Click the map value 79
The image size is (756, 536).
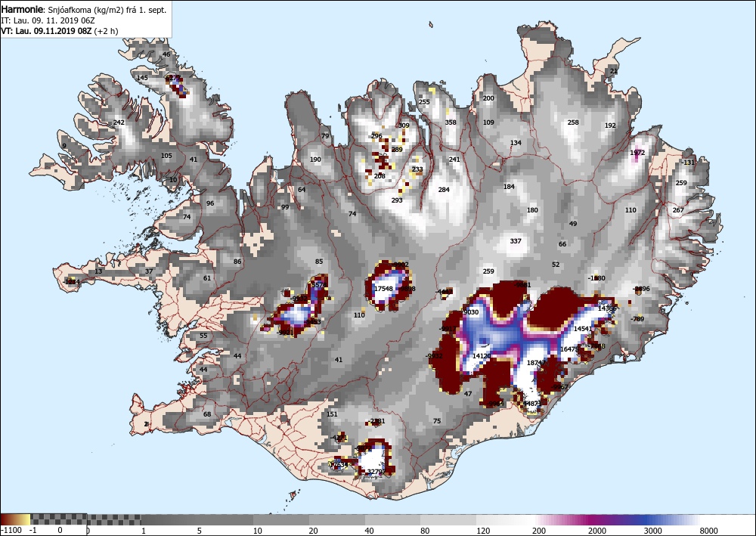pyautogui.click(x=325, y=136)
